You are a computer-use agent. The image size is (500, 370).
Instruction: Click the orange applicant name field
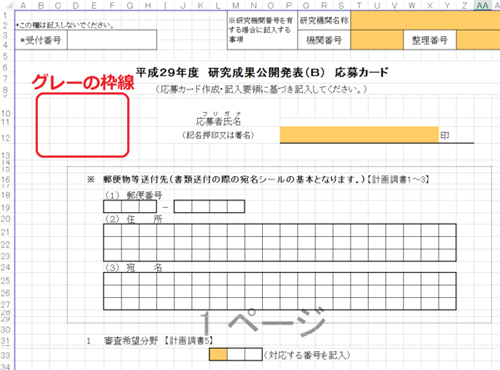[359, 135]
